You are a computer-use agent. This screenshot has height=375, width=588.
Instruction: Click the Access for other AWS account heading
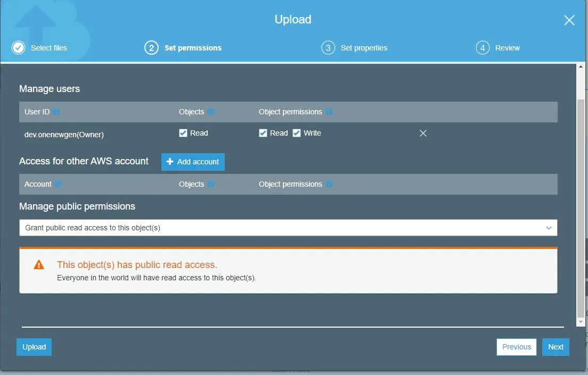pyautogui.click(x=84, y=161)
